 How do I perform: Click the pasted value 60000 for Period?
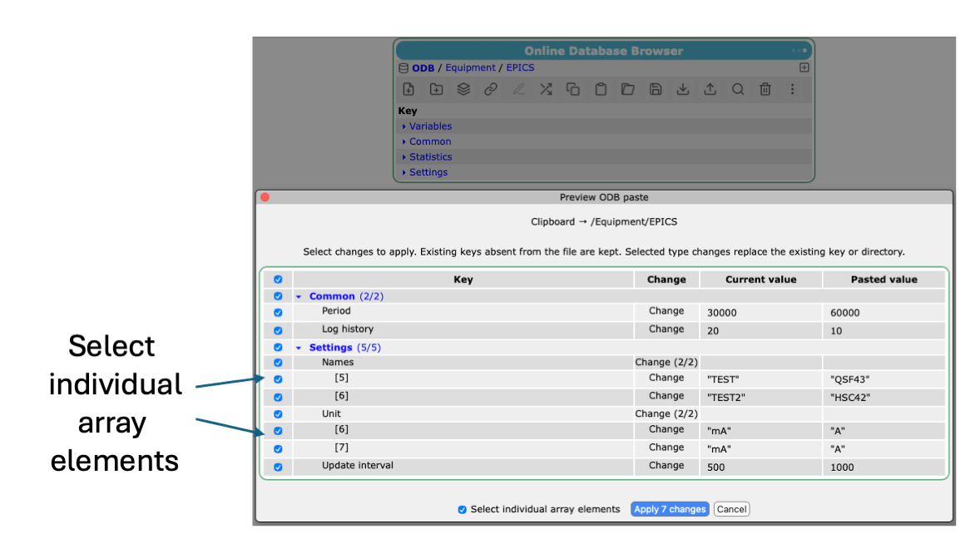coord(845,313)
